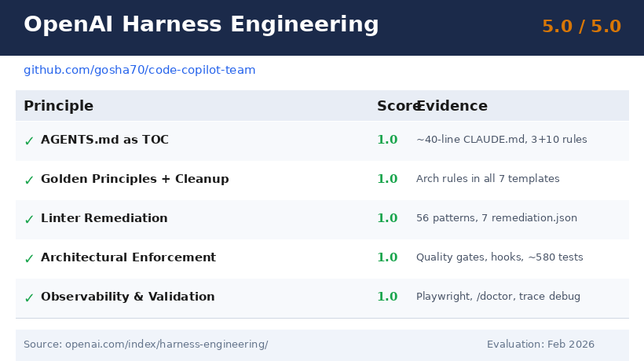Click the 1.0 score for Observability row
The width and height of the screenshot is (644, 361).
pyautogui.click(x=387, y=296)
